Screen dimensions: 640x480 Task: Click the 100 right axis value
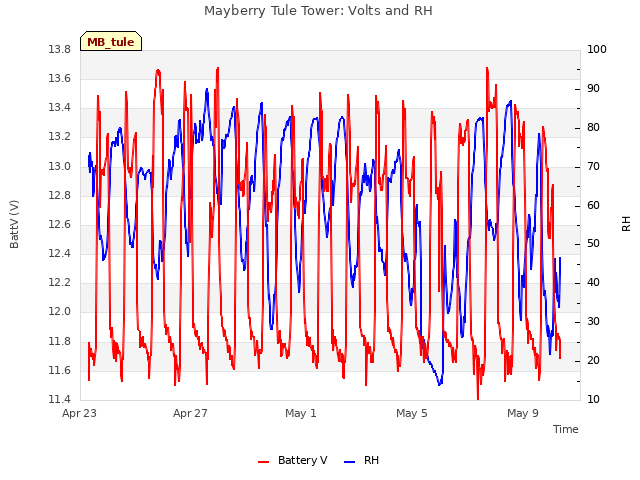point(597,50)
